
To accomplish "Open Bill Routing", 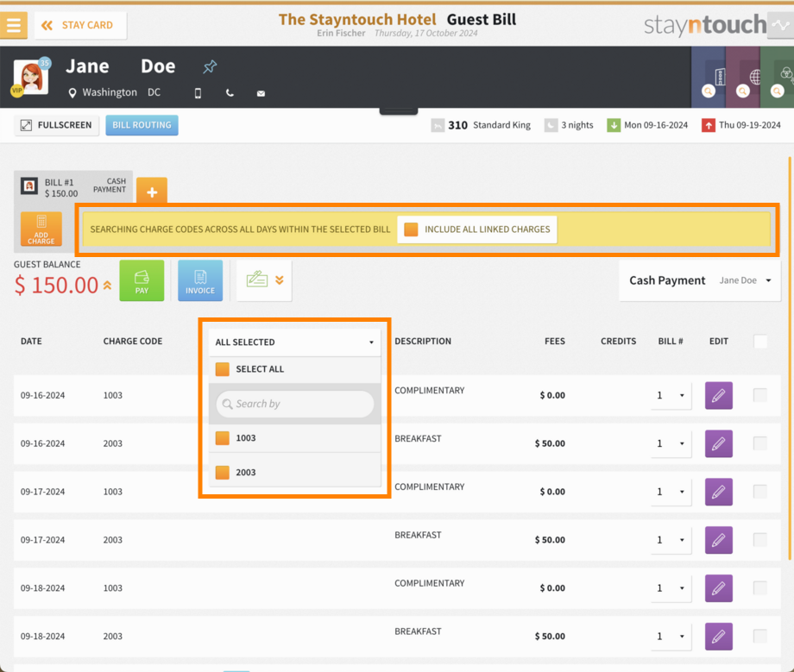I will [x=142, y=125].
